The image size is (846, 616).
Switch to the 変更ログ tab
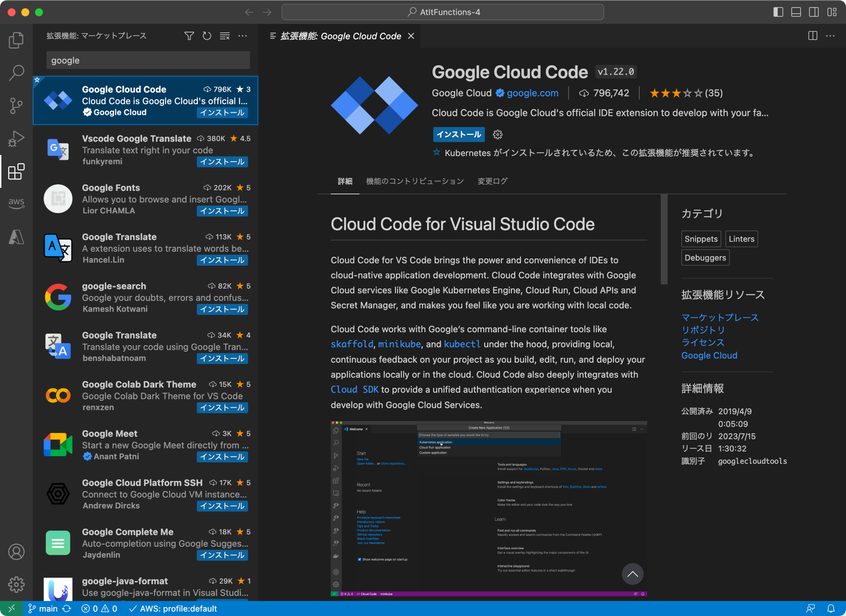[x=492, y=181]
